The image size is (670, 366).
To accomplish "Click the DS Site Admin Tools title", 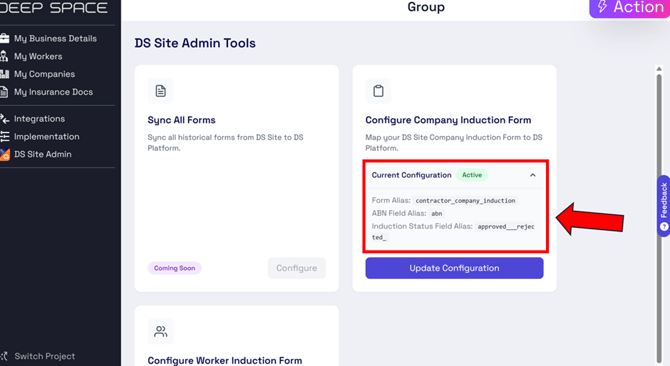I will [x=195, y=43].
